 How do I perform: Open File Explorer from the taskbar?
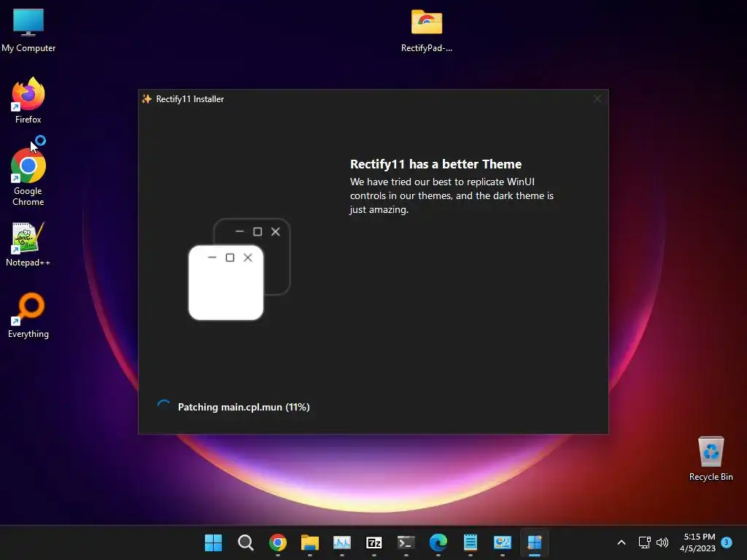point(309,542)
